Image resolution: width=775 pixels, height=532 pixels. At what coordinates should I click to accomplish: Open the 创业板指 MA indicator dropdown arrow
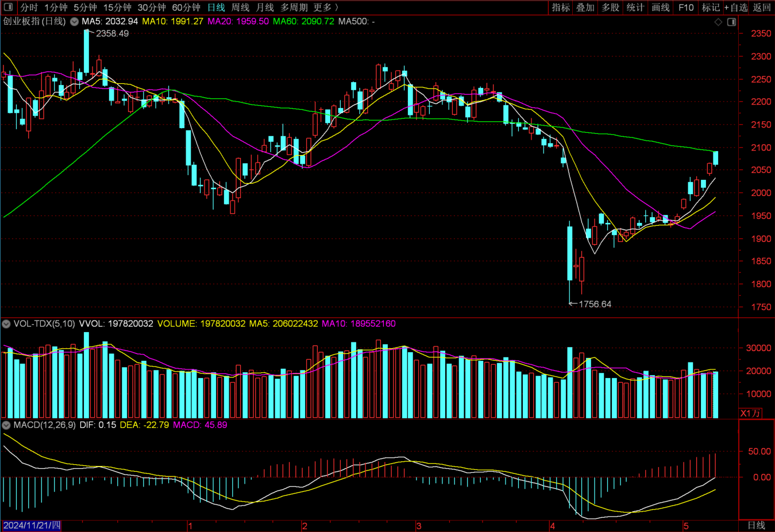click(74, 21)
